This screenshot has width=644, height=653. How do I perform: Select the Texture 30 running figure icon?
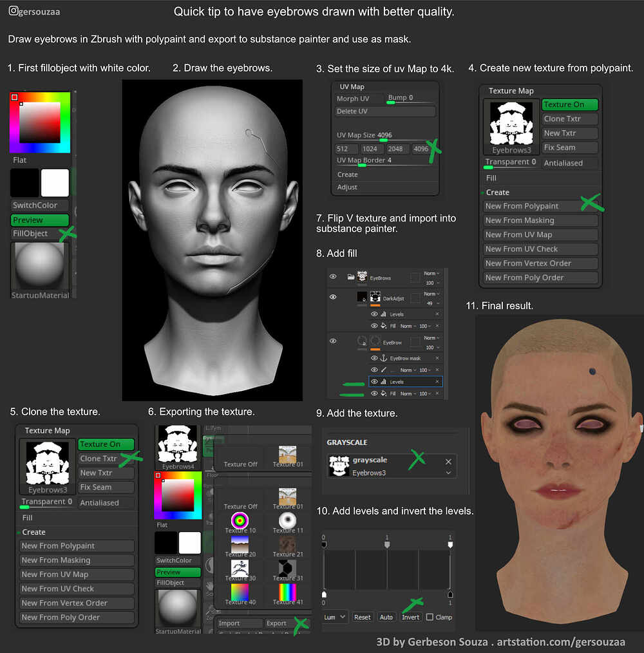pos(240,567)
